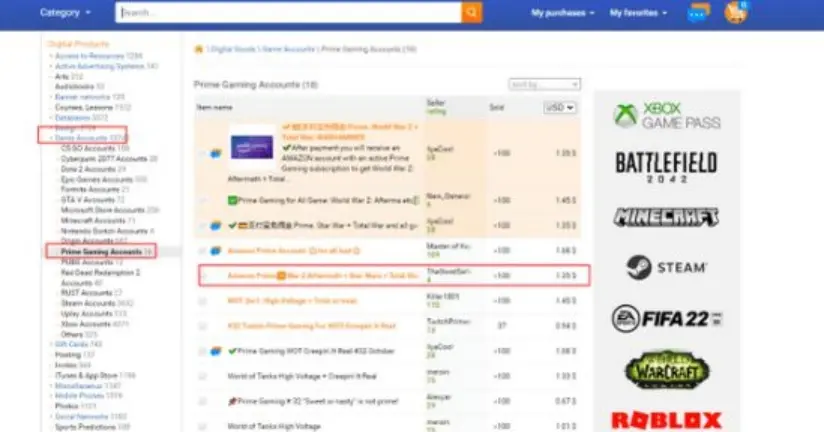Open Minecraft Accounts category
Screen dimensions: 824x432
pyautogui.click(x=92, y=221)
